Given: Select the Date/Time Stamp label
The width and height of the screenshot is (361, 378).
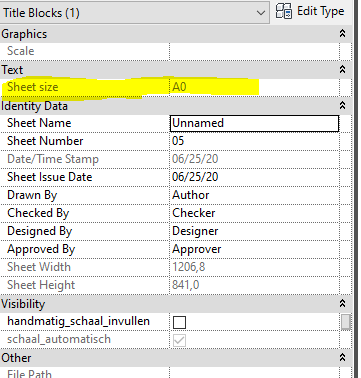Looking at the screenshot, I should (53, 159).
